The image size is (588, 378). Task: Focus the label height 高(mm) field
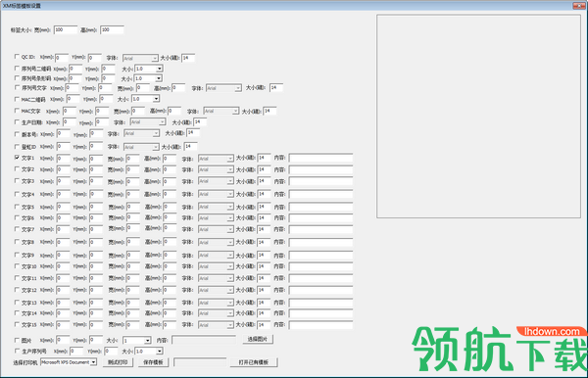[112, 29]
